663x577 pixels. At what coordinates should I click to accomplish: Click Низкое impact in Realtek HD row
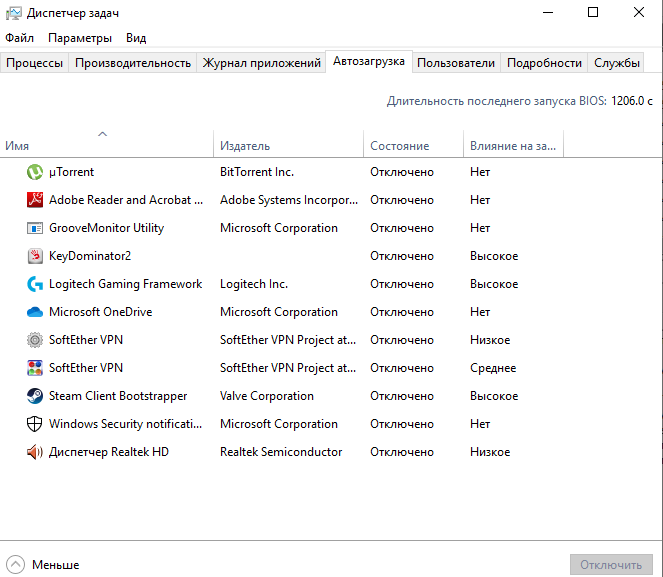coord(490,452)
